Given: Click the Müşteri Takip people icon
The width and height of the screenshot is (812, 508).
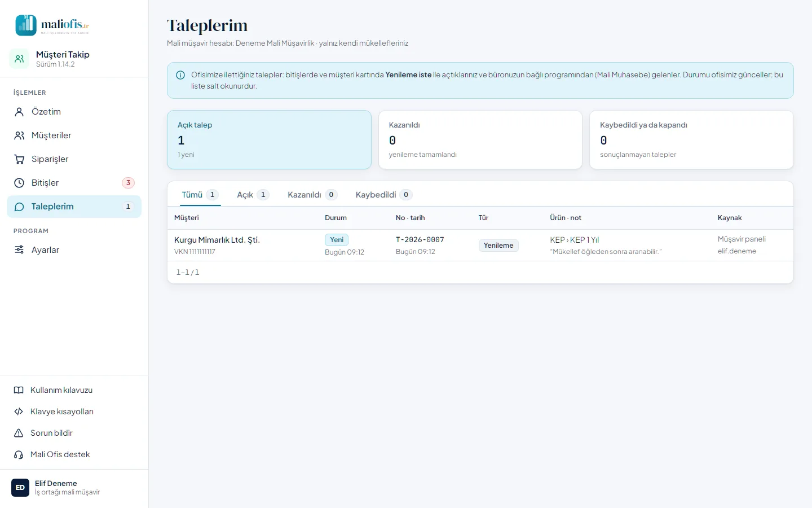Looking at the screenshot, I should (x=19, y=59).
